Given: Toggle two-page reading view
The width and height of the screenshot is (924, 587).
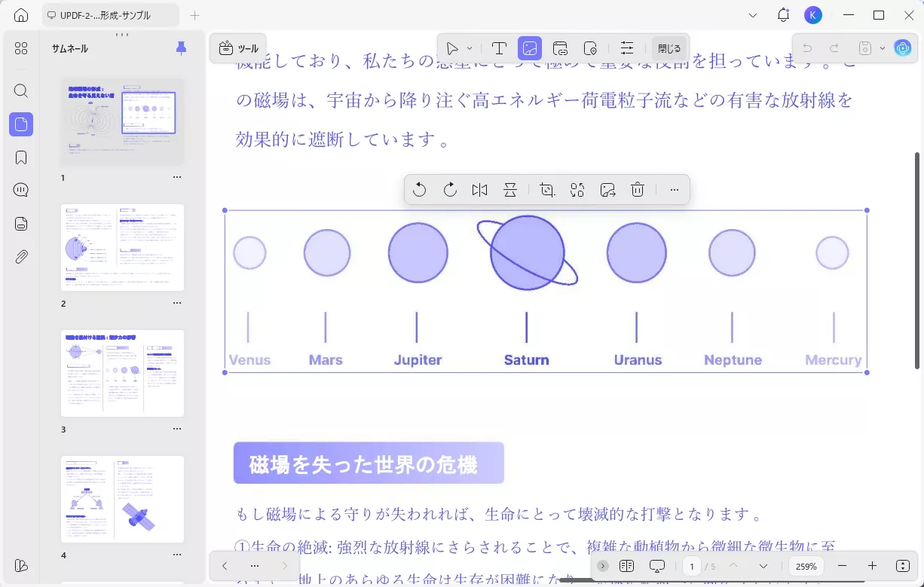Looking at the screenshot, I should click(626, 566).
